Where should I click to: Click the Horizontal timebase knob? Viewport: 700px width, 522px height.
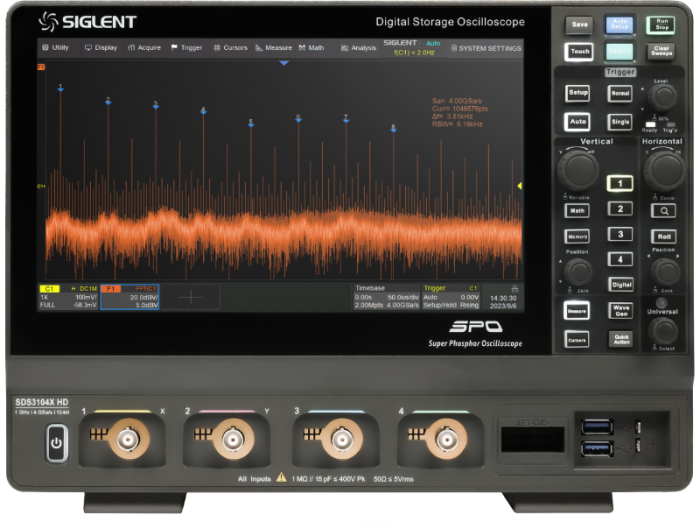click(x=664, y=170)
